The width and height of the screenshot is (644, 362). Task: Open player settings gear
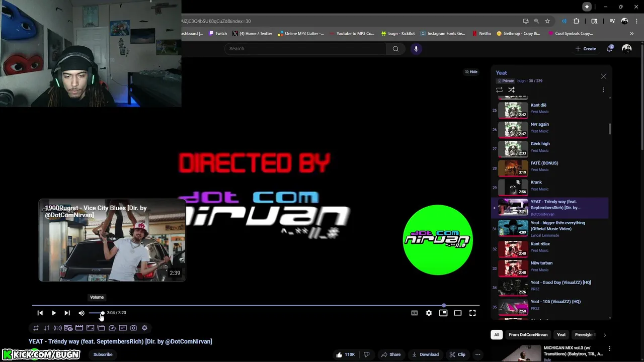coord(429,313)
